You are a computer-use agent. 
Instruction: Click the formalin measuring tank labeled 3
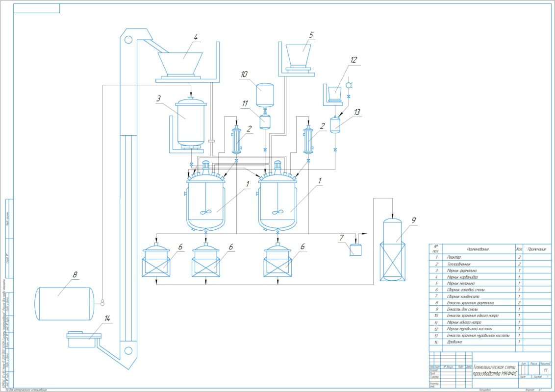(191, 123)
